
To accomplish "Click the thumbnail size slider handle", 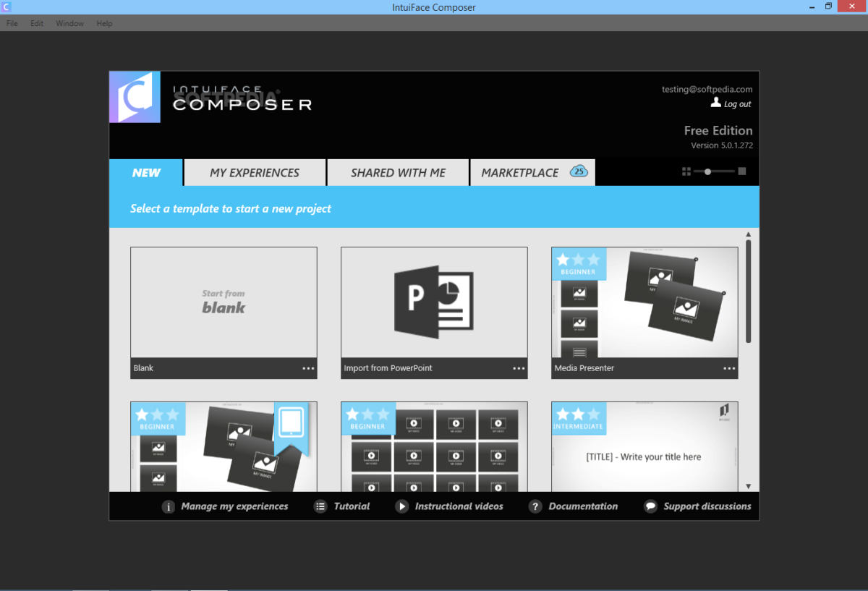I will click(708, 171).
